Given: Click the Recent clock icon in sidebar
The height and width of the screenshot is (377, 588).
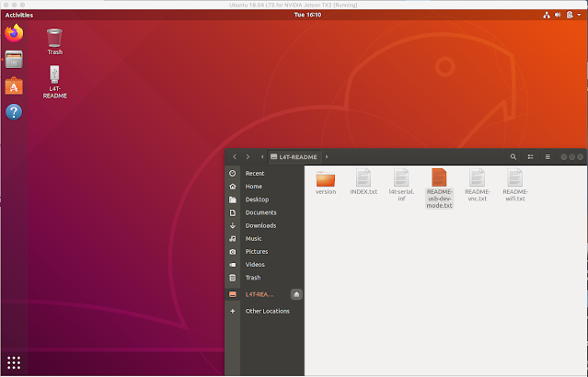Looking at the screenshot, I should pyautogui.click(x=233, y=173).
